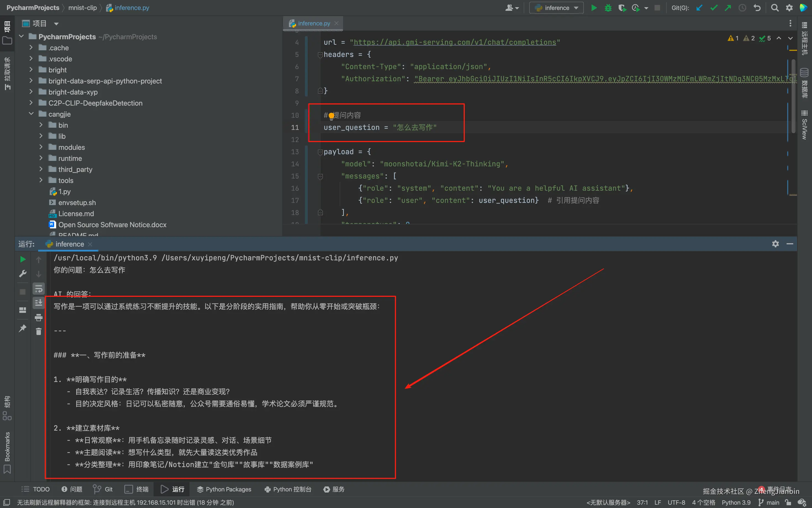Open Search Everywhere magnifier icon
This screenshot has height=508, width=812.
[x=775, y=8]
